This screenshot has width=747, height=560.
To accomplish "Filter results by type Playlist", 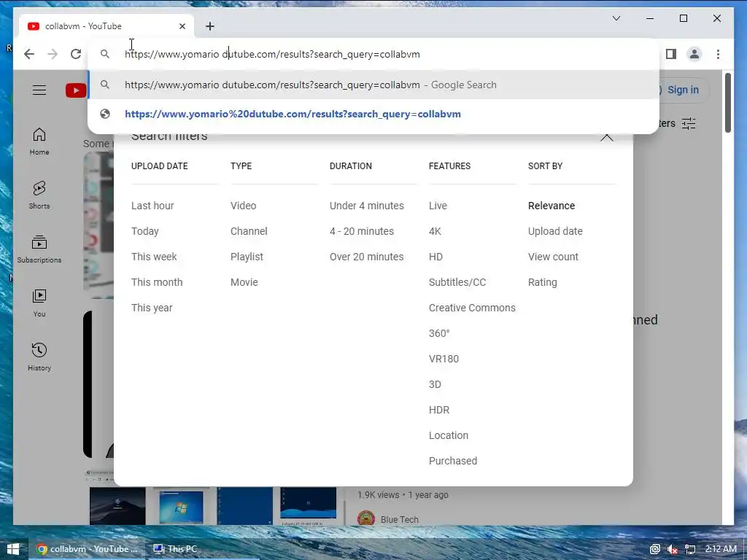I will (x=247, y=257).
